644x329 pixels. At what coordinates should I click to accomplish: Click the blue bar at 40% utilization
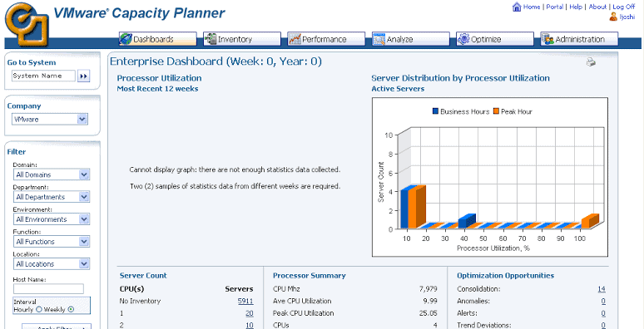coord(466,221)
